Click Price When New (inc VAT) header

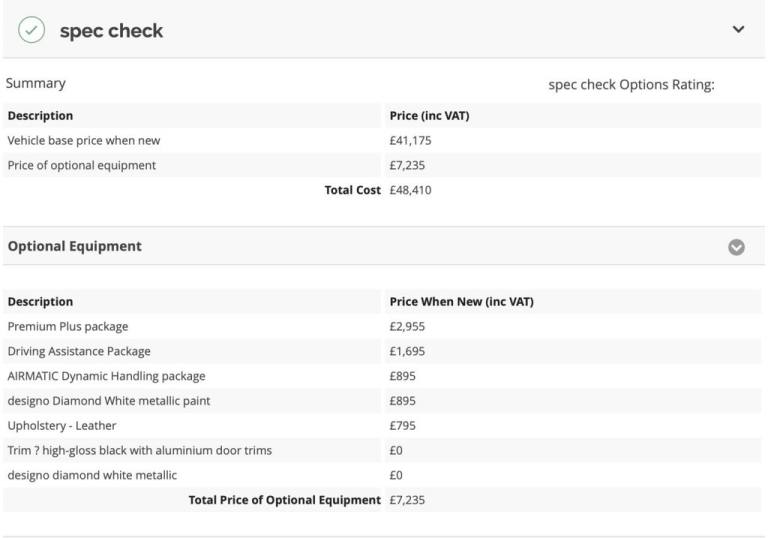pos(461,301)
